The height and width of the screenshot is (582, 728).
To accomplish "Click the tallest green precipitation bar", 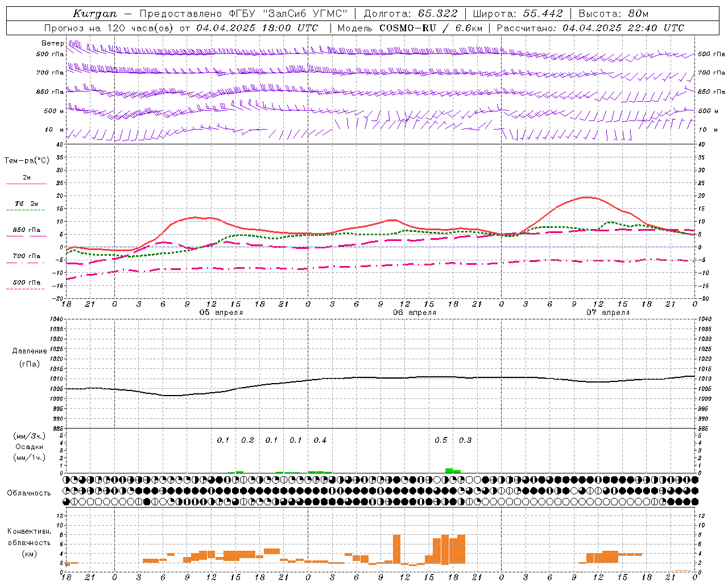I will (449, 471).
